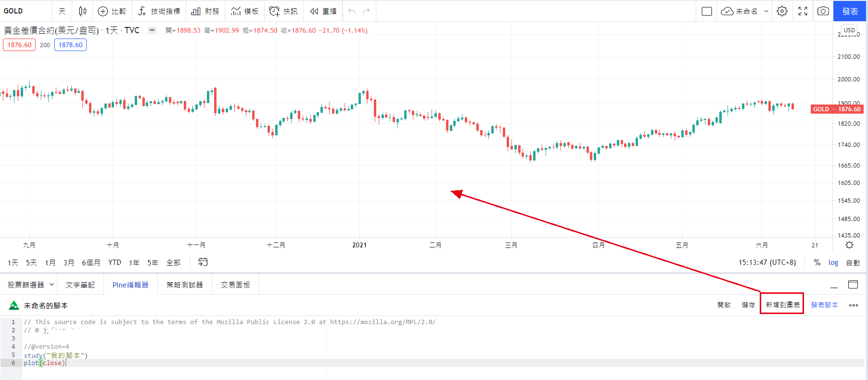Viewport: 868px width, 380px height.
Task: Click the layout selection square icon
Action: tap(706, 11)
